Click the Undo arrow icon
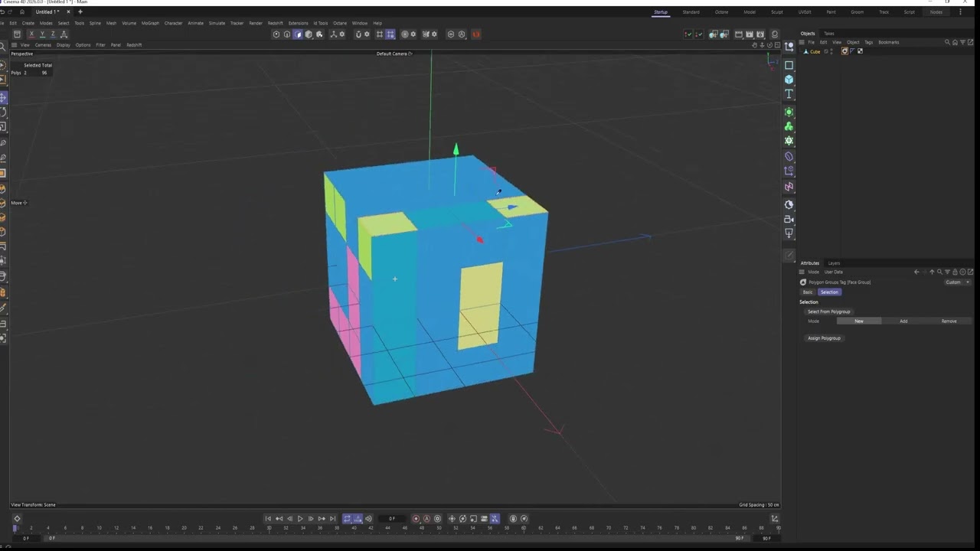Viewport: 980px width, 551px height. coord(2,12)
